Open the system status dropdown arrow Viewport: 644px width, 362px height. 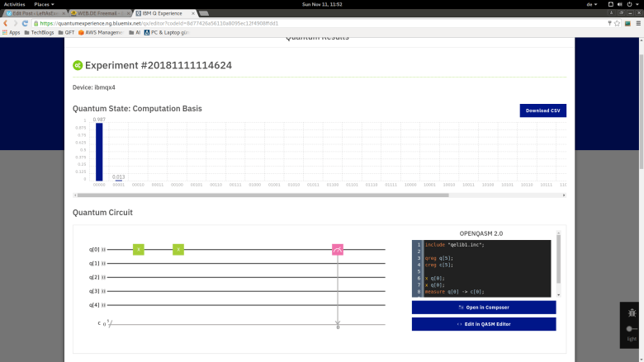point(637,4)
